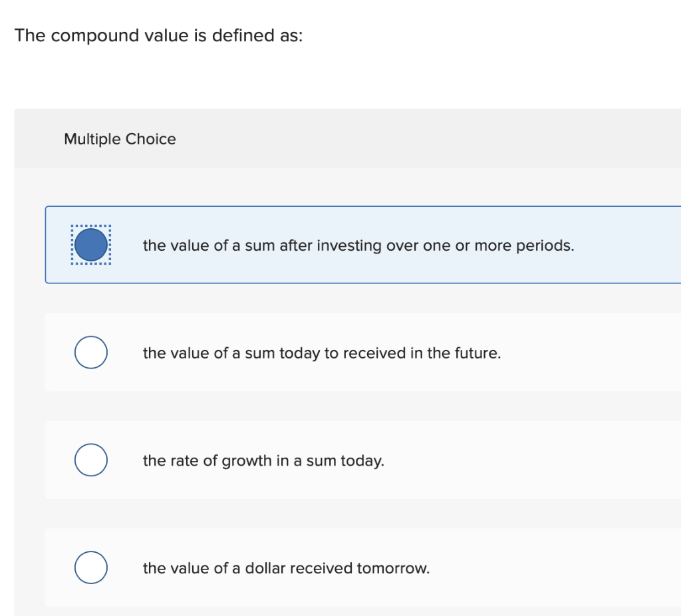
Task: Click answer text 'the value of a dollar received tomorrow'
Action: pyautogui.click(x=286, y=568)
